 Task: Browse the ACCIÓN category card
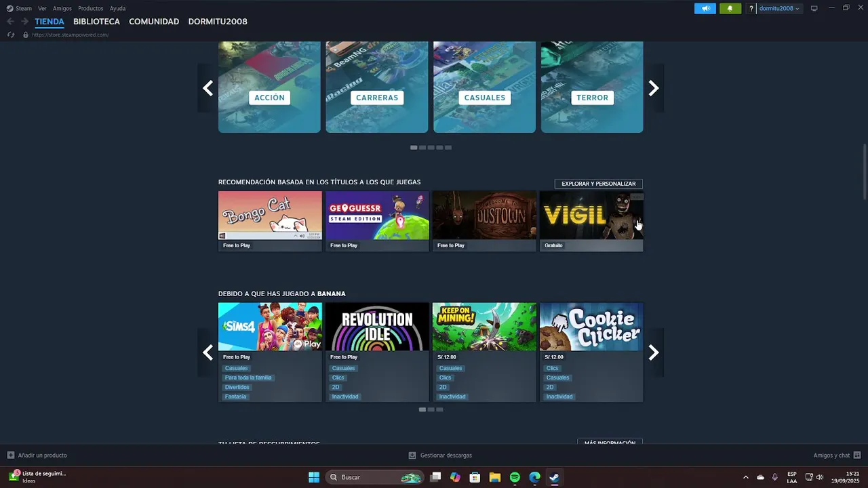coord(269,87)
